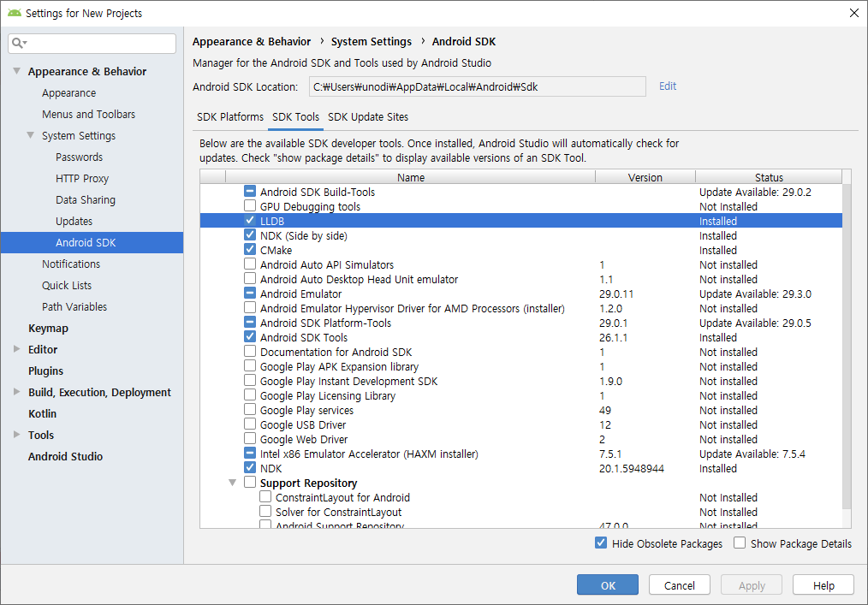The image size is (868, 605).
Task: Open Notifications settings
Action: [71, 264]
